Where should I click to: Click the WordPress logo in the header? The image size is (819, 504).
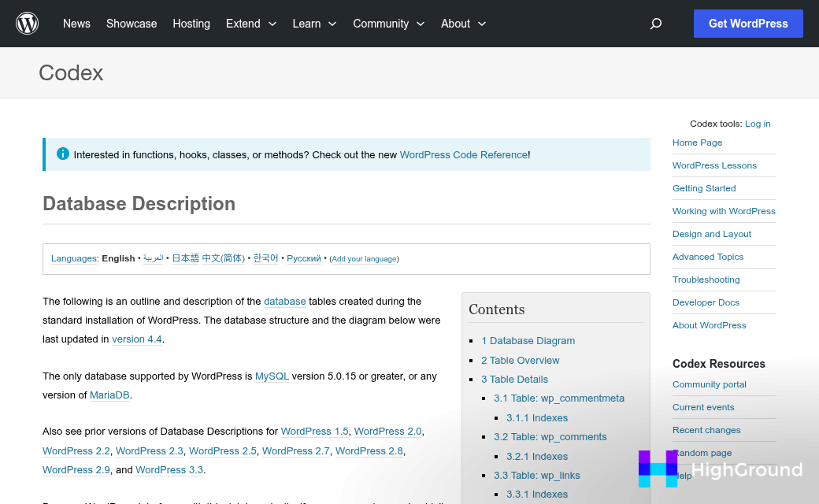[27, 23]
